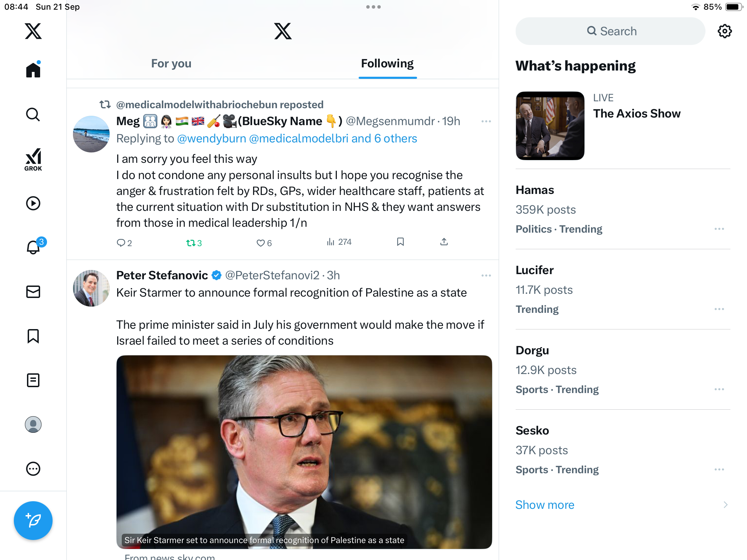
Task: Expand trends with Show more chevron
Action: (x=726, y=505)
